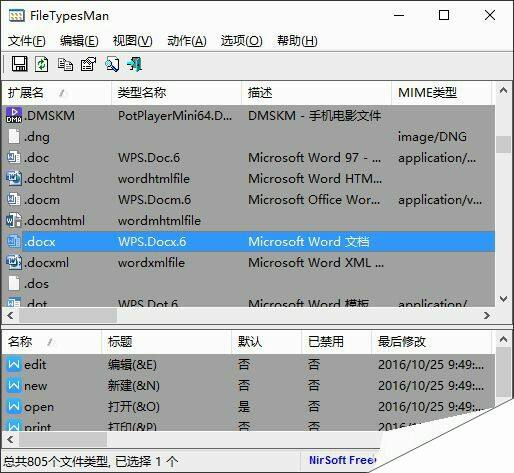Sort actions by 默认 column header
514x473 pixels.
(266, 341)
